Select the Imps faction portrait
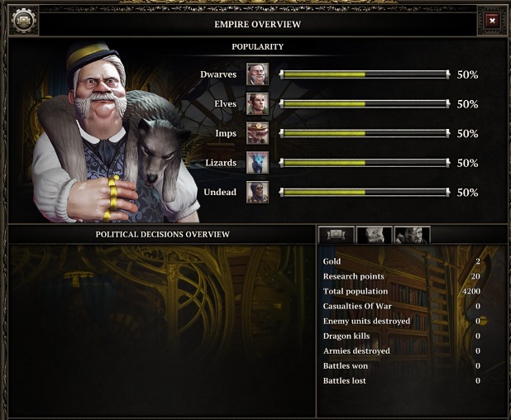The width and height of the screenshot is (511, 420). (x=257, y=133)
